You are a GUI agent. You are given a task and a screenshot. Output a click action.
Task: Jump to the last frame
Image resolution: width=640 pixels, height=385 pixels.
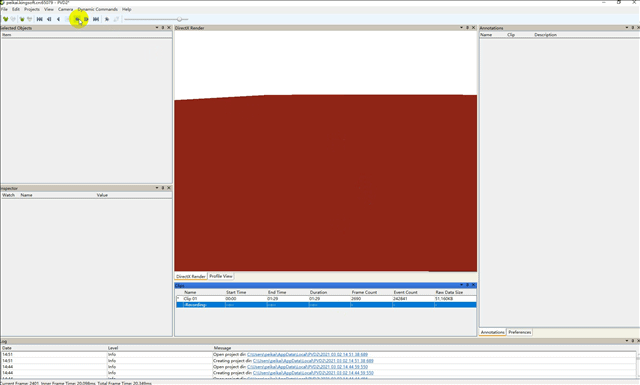[96, 19]
